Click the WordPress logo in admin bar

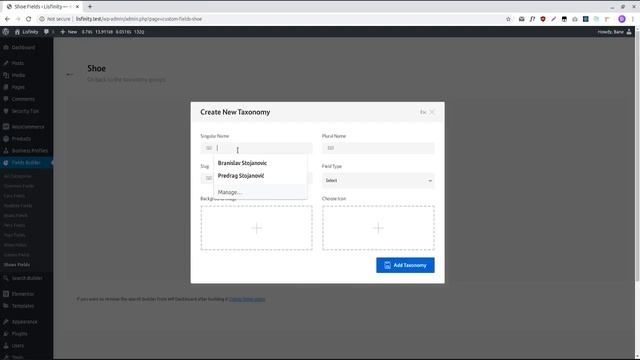[6, 32]
